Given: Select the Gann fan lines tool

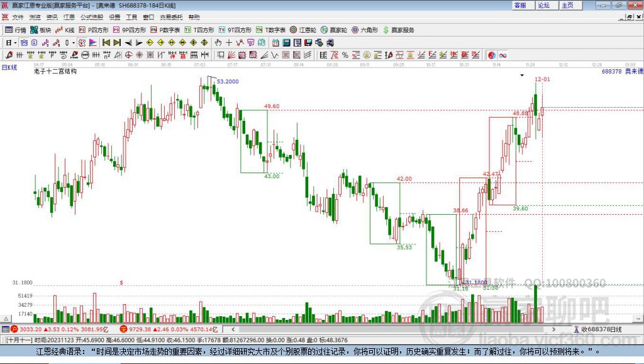Looking at the screenshot, I should coord(231,55).
